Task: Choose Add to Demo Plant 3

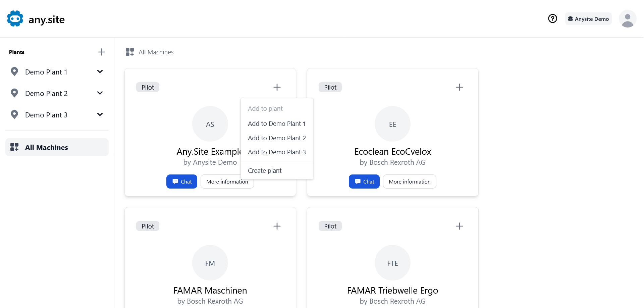Action: [x=277, y=152]
